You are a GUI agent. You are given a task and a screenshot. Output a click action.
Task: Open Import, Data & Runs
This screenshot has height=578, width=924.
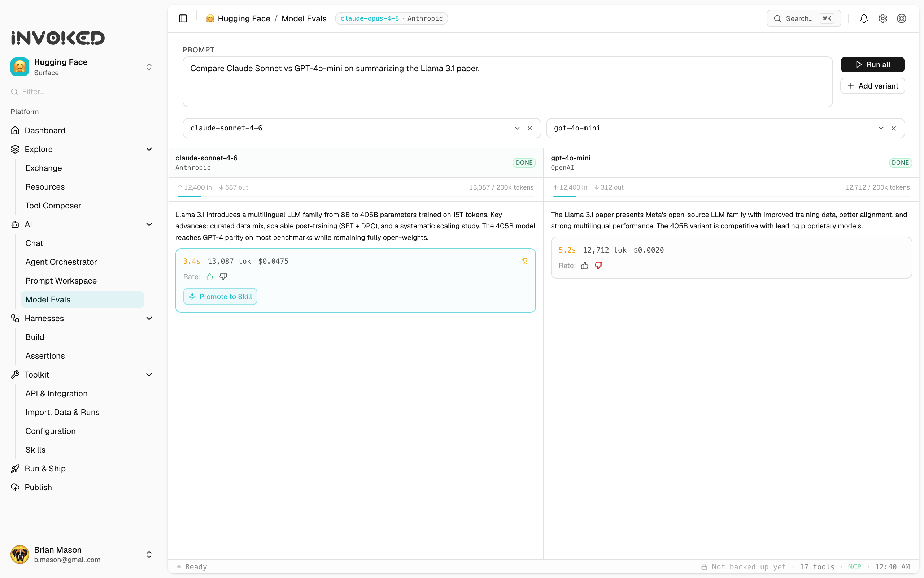tap(82, 412)
